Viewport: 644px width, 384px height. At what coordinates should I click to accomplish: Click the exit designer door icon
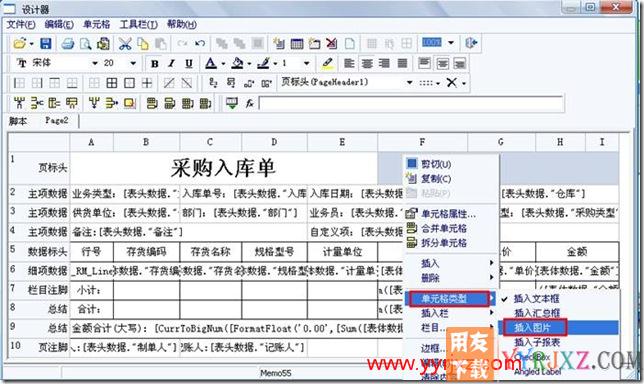(x=471, y=43)
